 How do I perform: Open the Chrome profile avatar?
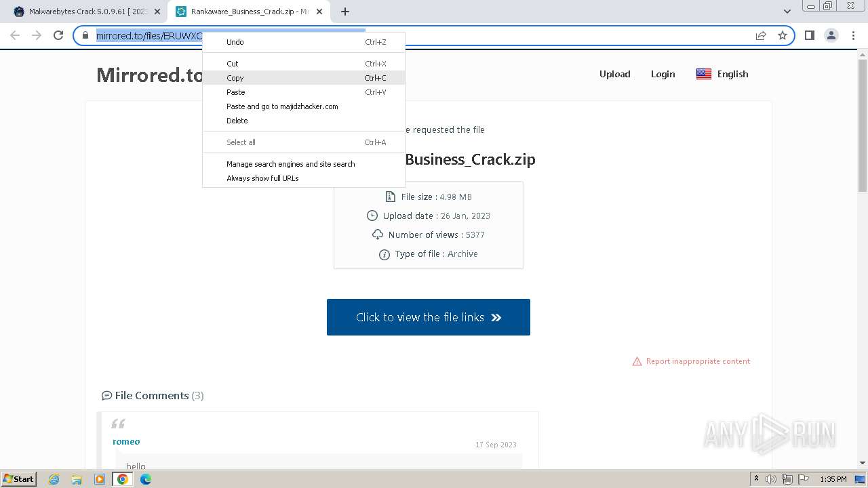click(x=831, y=35)
